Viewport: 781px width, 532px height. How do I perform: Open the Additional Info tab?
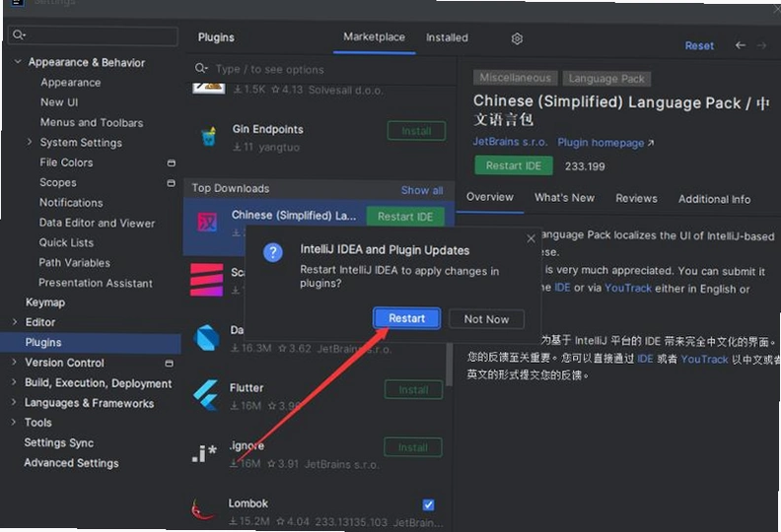(714, 199)
